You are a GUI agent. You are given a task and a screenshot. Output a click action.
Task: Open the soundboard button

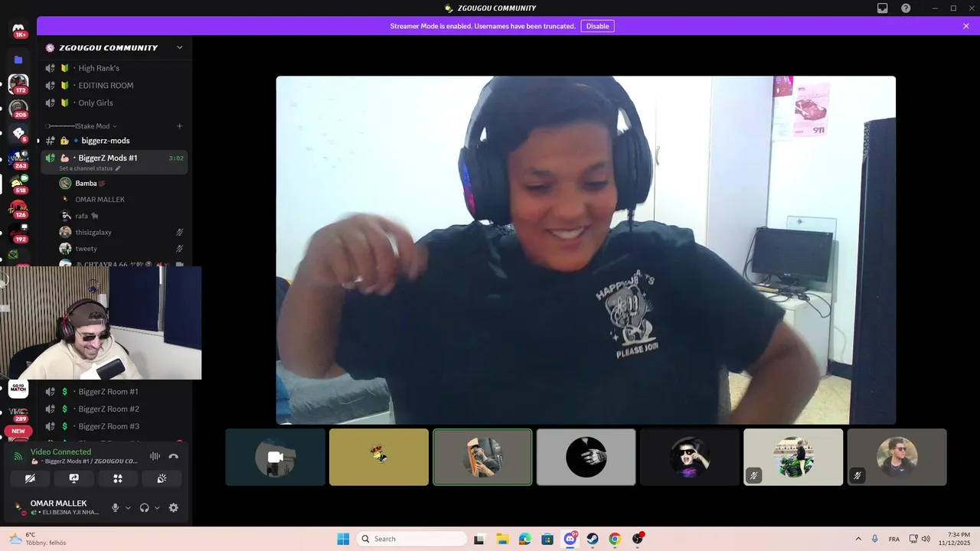tap(162, 478)
